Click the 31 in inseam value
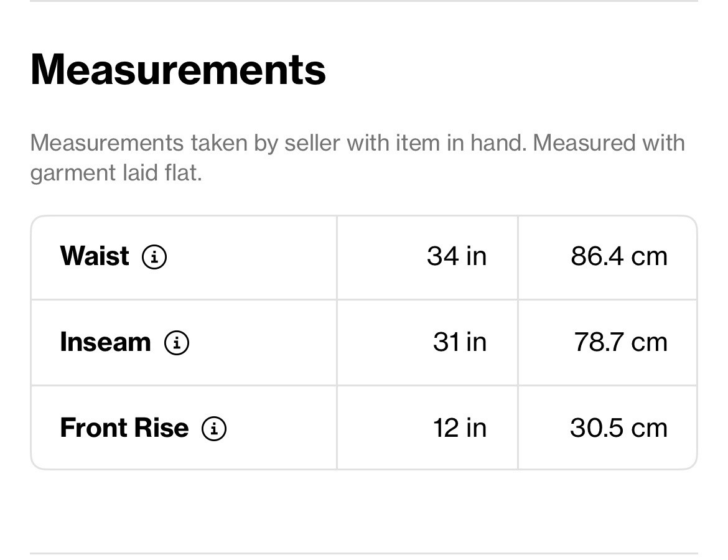728x560 pixels. 460,342
